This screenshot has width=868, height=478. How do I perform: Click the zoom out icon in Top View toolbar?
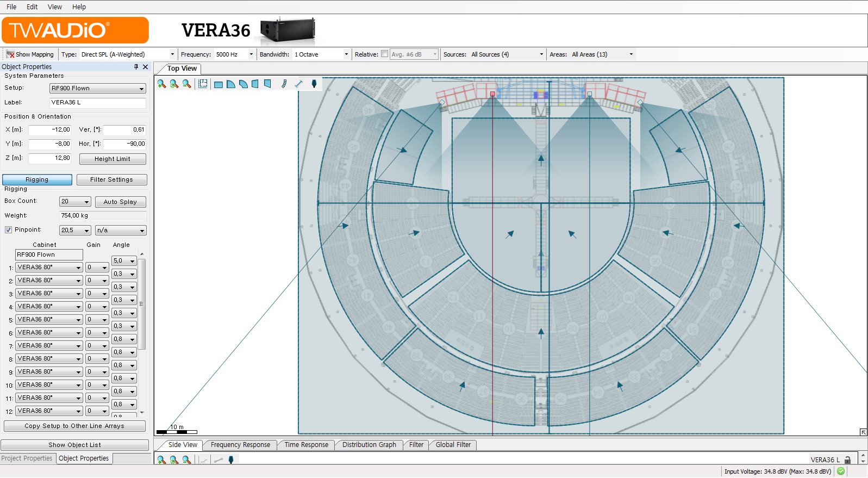click(x=186, y=84)
